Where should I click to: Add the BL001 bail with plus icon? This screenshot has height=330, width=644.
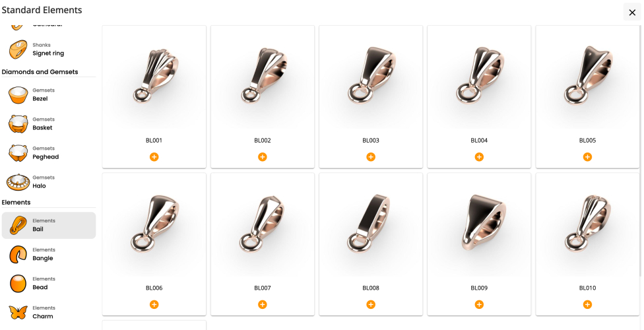(x=154, y=157)
